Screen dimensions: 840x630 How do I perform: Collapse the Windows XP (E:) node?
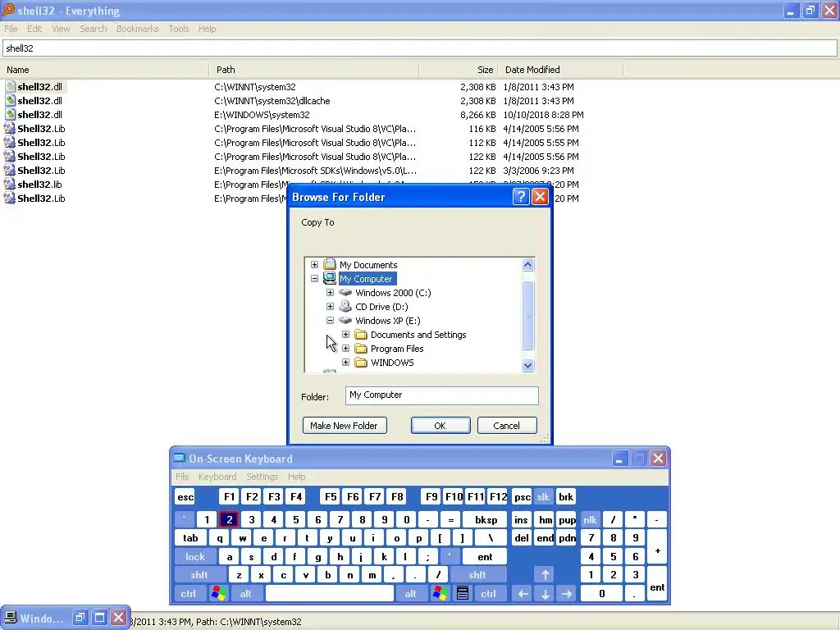[x=330, y=321]
